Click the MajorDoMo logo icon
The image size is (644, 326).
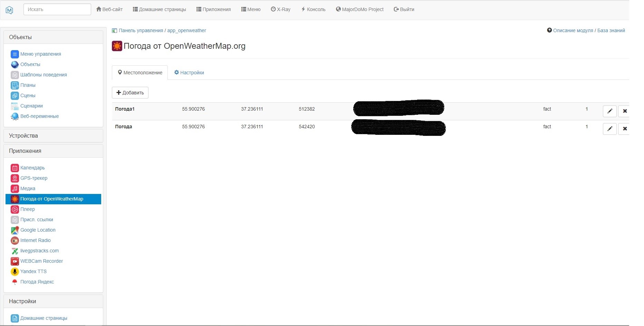[x=10, y=10]
